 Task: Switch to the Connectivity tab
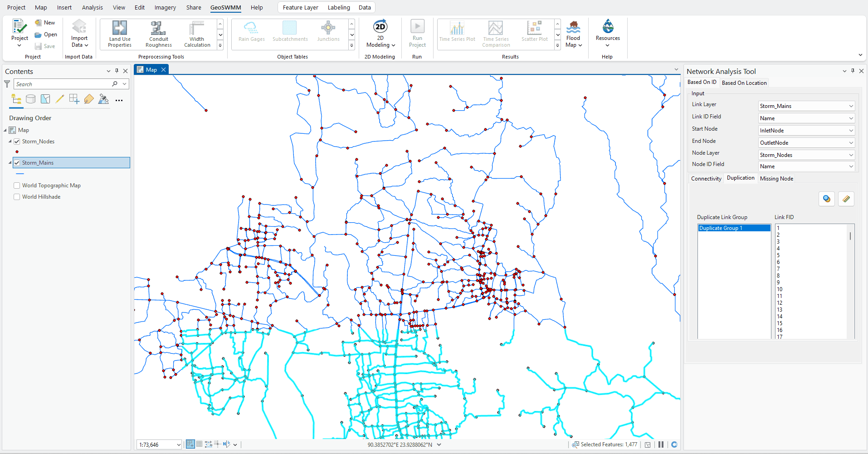click(x=706, y=178)
